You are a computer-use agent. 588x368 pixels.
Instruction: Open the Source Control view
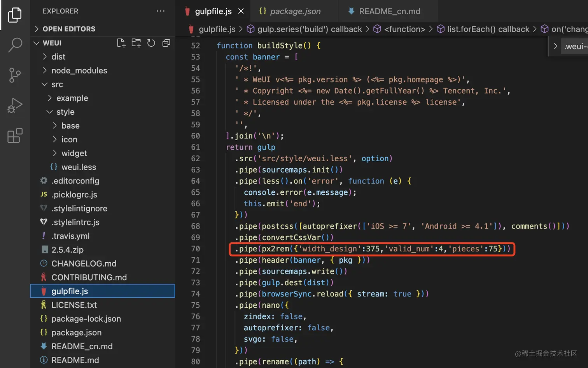(x=15, y=75)
